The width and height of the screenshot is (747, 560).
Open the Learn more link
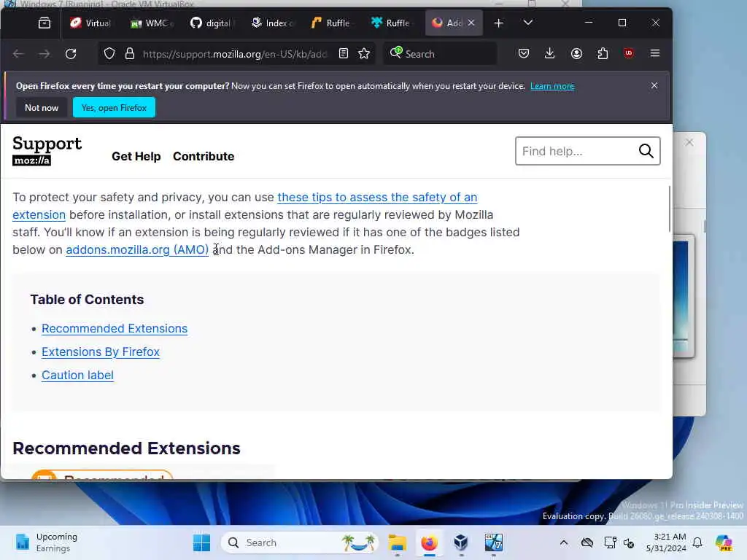point(552,86)
